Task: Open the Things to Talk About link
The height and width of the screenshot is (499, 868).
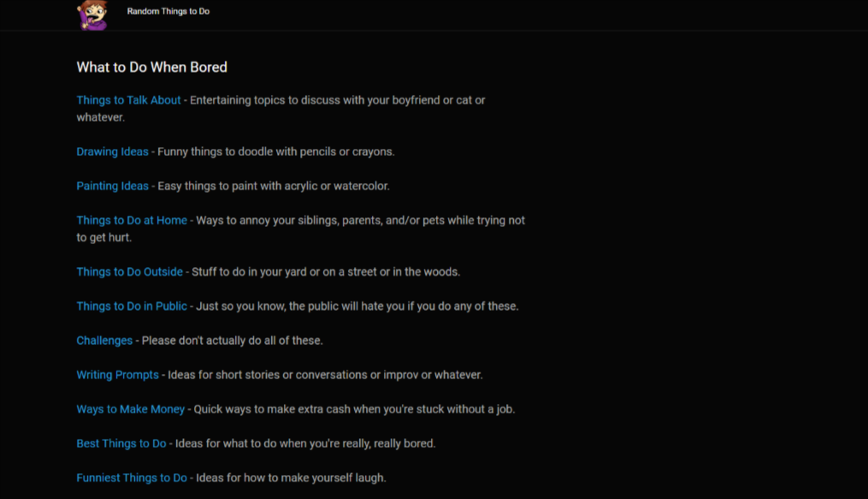Action: tap(128, 100)
